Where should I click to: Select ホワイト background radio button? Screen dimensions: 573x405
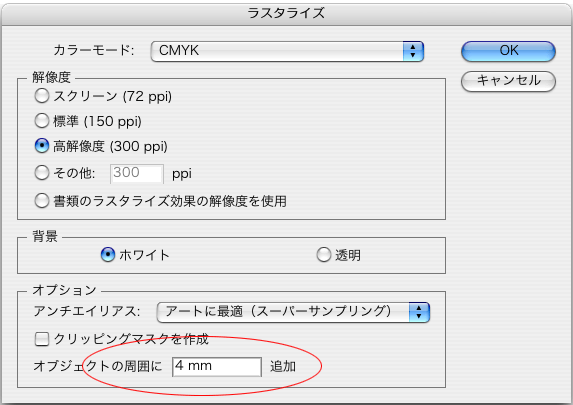(108, 255)
